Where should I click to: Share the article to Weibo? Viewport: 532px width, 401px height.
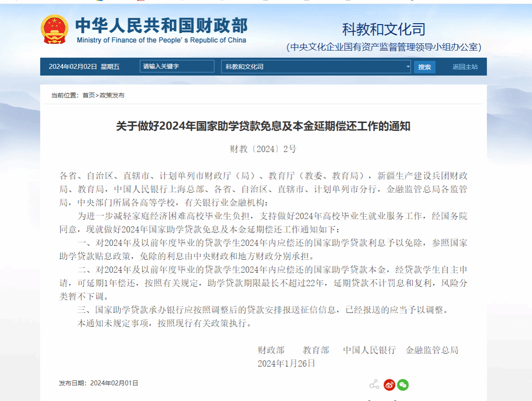[389, 384]
